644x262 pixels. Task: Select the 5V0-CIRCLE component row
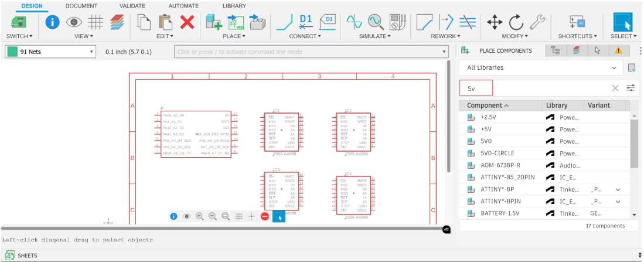[545, 153]
